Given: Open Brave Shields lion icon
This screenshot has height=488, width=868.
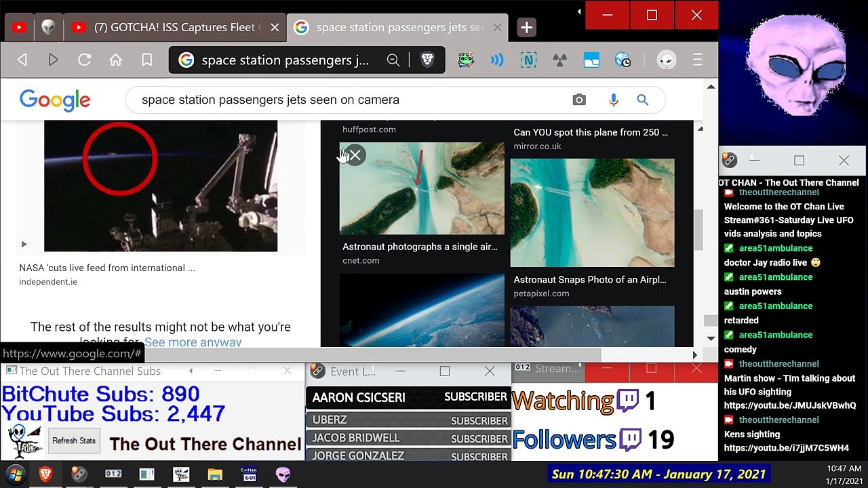Looking at the screenshot, I should (427, 60).
